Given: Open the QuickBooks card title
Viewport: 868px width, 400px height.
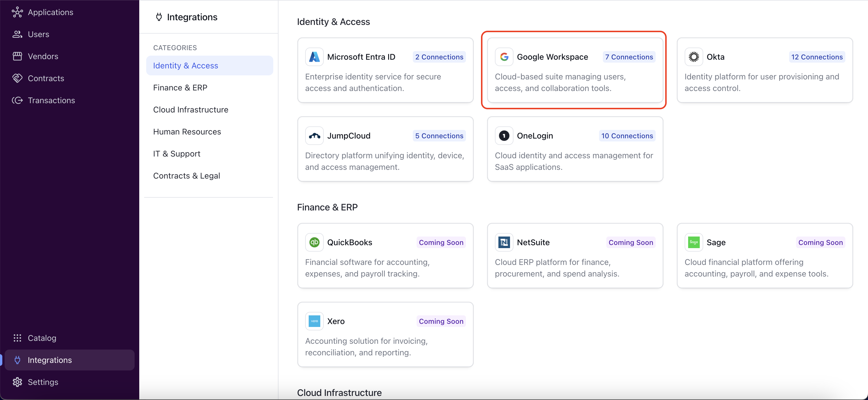Looking at the screenshot, I should (349, 242).
